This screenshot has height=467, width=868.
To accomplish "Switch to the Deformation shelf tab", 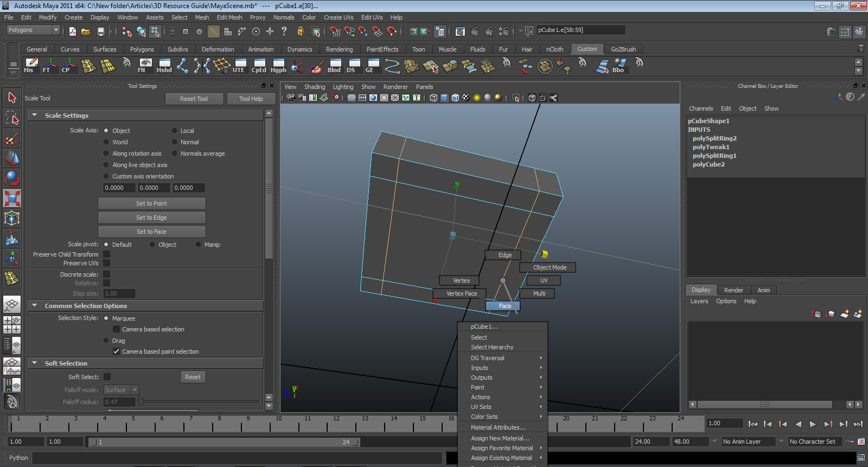I will click(218, 49).
